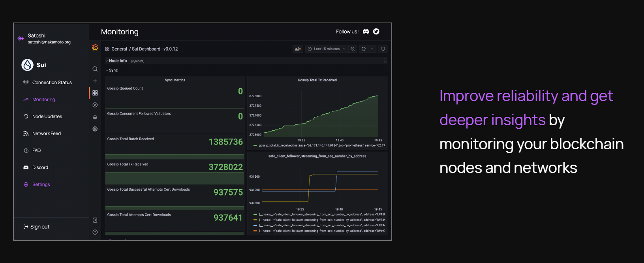Open the Grafana configuration gear icon
644x263 pixels.
click(95, 129)
